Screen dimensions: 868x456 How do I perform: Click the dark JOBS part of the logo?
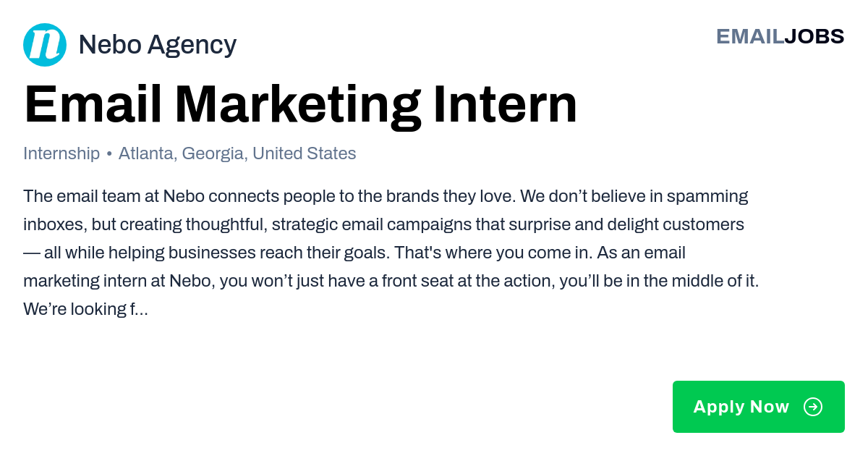coord(814,36)
